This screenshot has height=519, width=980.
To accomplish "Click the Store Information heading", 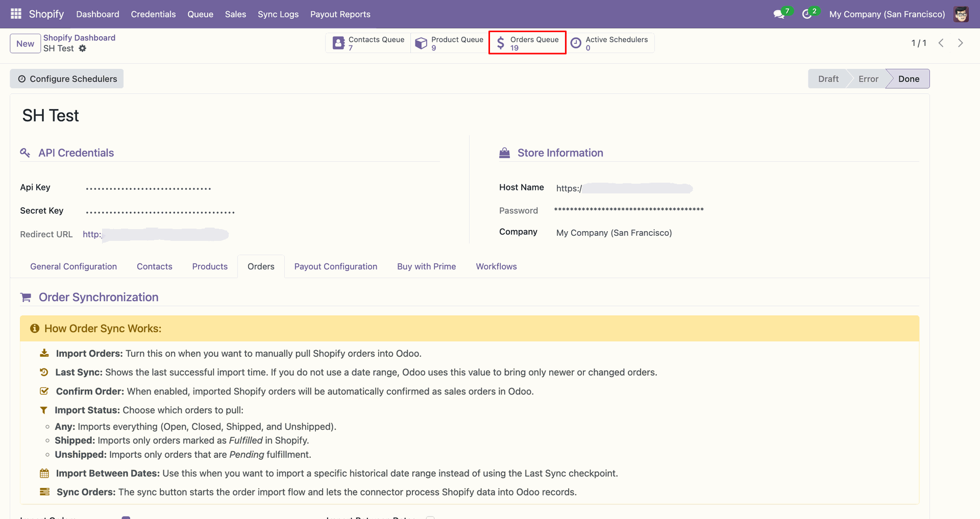I will (560, 153).
